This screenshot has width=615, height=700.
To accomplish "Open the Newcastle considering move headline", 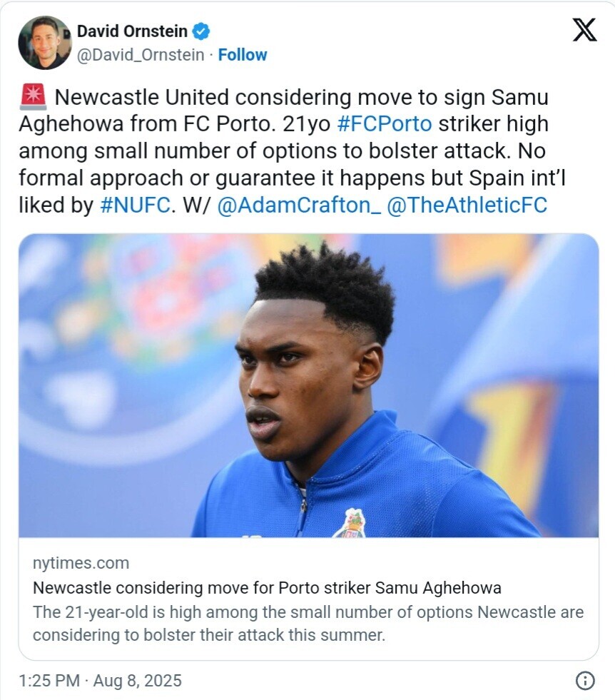I will (267, 588).
